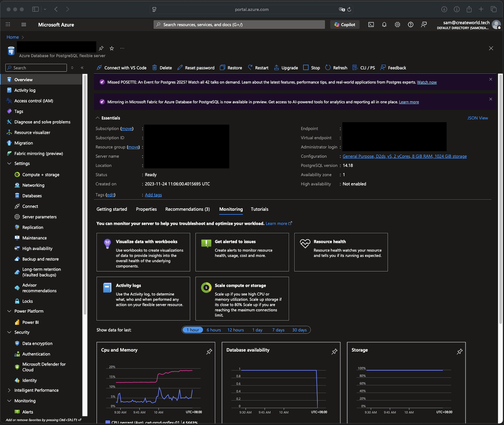Viewport: 504px width, 425px height.
Task: Click the Add tags link
Action: 153,195
